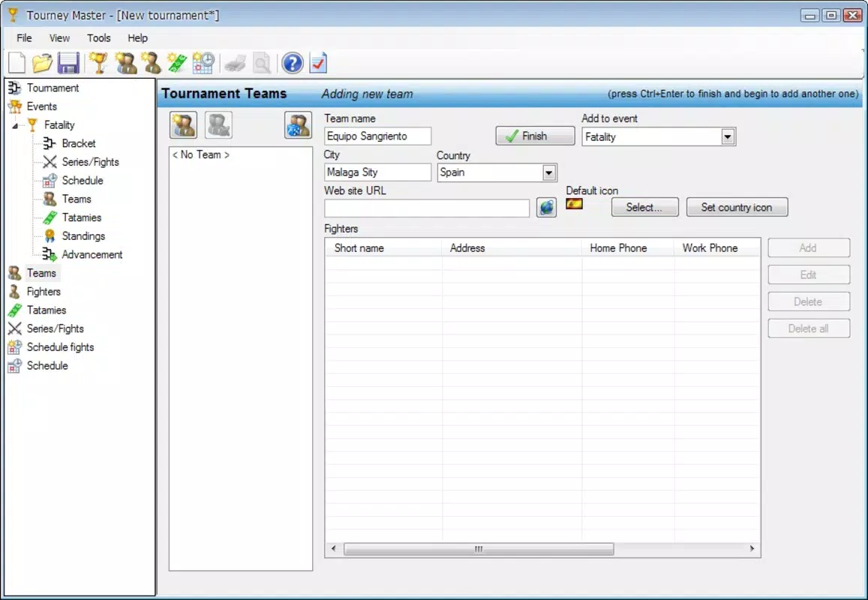Click the Delete all button
The height and width of the screenshot is (600, 868).
(x=809, y=328)
